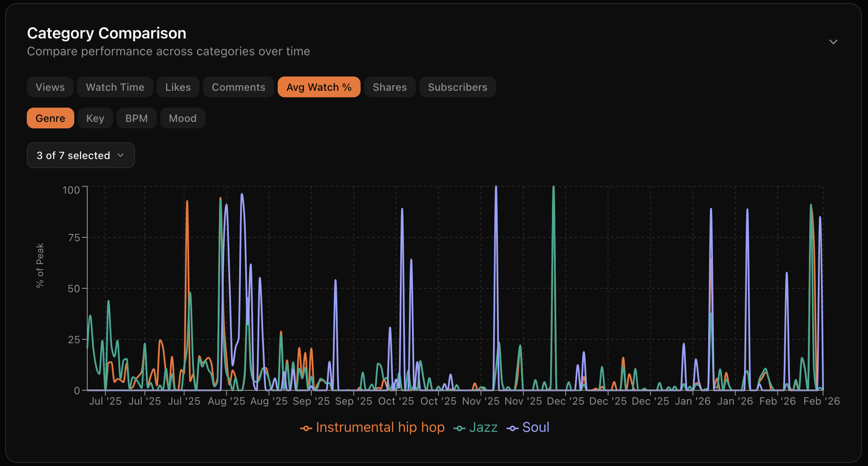
Task: Switch to the Shares metric
Action: pyautogui.click(x=390, y=87)
